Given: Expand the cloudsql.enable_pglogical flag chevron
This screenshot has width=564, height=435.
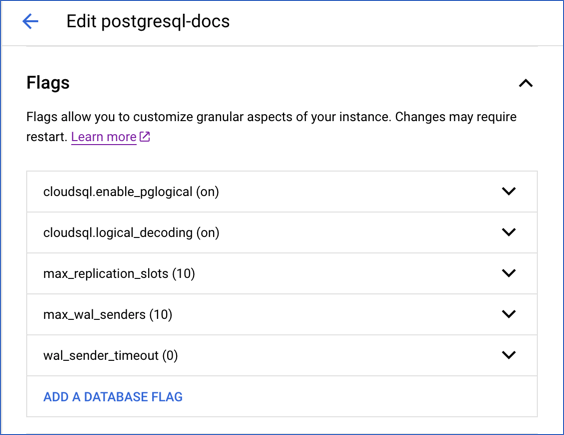Looking at the screenshot, I should [509, 191].
